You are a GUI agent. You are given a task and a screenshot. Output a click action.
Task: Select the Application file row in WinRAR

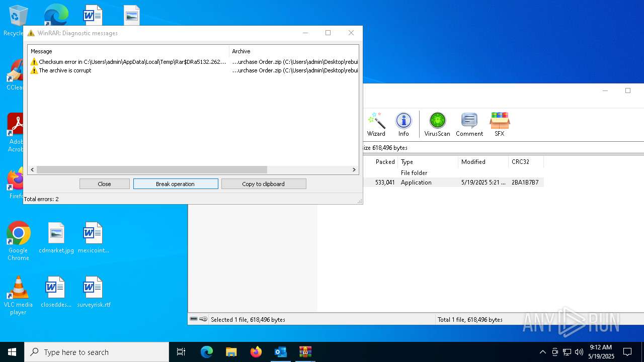tap(453, 183)
